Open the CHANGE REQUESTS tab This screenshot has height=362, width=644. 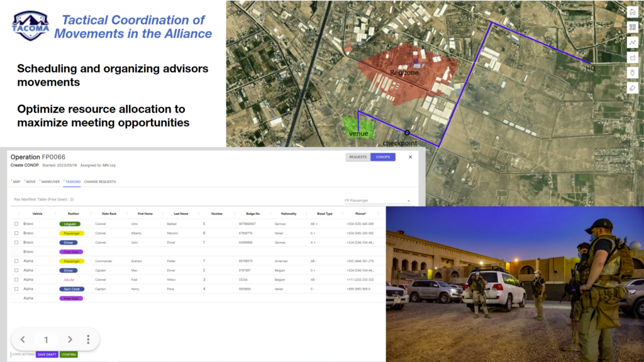pos(100,182)
